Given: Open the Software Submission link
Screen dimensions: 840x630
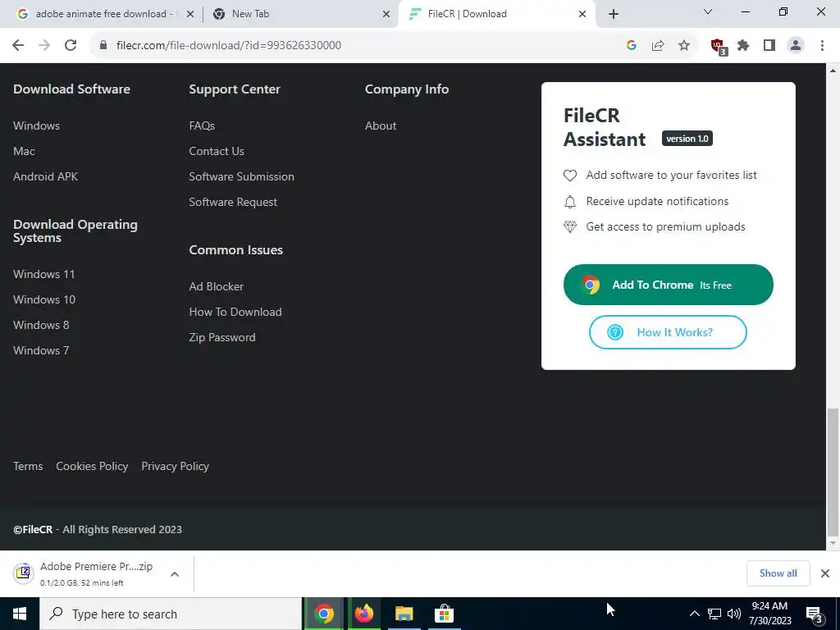Looking at the screenshot, I should pos(242,176).
